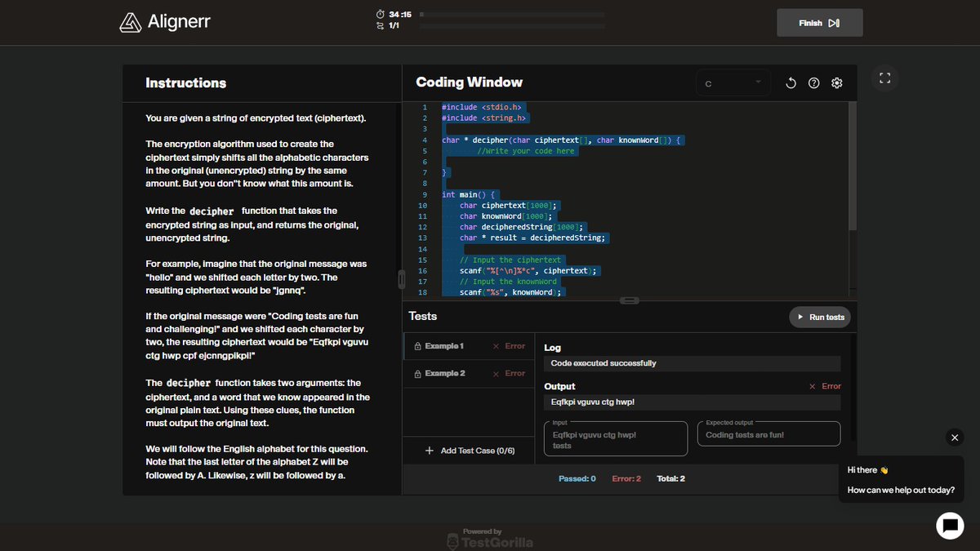Open the help question mark icon
This screenshot has width=980, height=551.
coord(813,82)
